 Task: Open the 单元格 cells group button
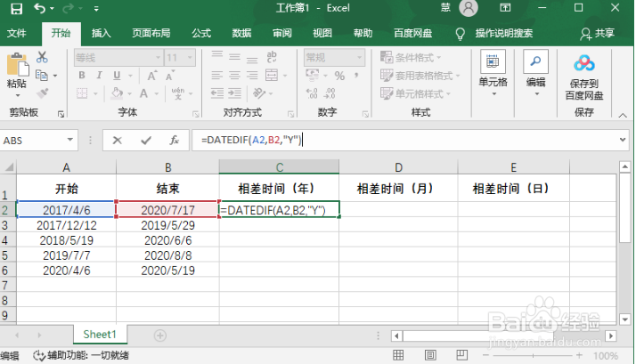pyautogui.click(x=493, y=74)
